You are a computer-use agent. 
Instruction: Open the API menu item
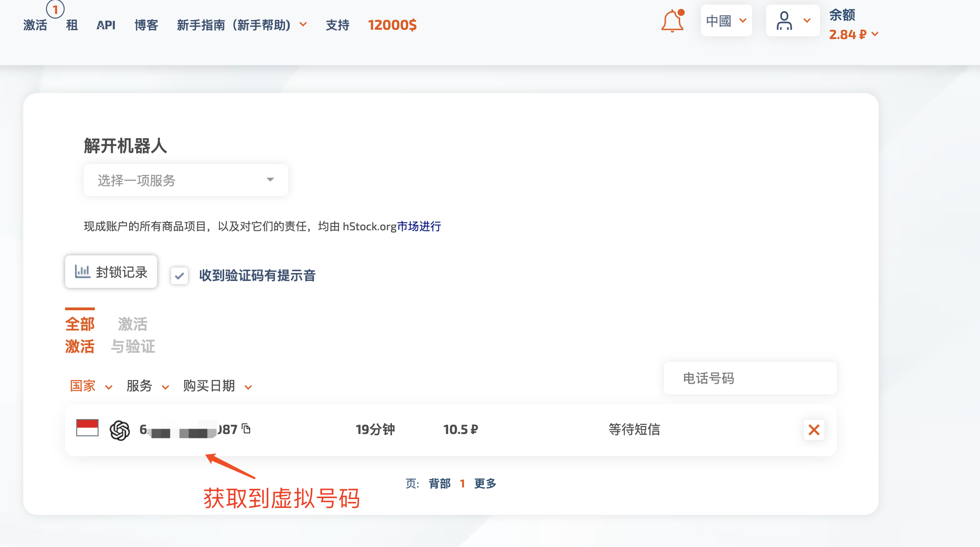point(106,25)
